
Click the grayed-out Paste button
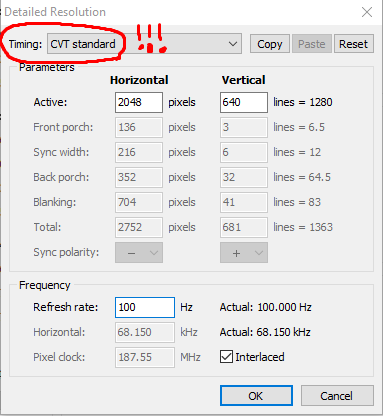coord(312,44)
